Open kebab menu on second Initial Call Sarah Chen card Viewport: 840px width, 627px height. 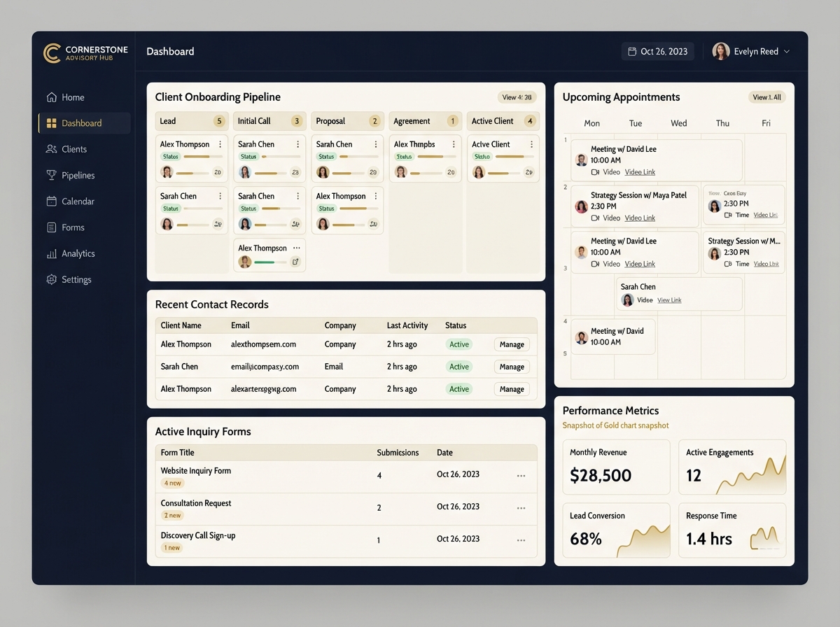[x=297, y=196]
